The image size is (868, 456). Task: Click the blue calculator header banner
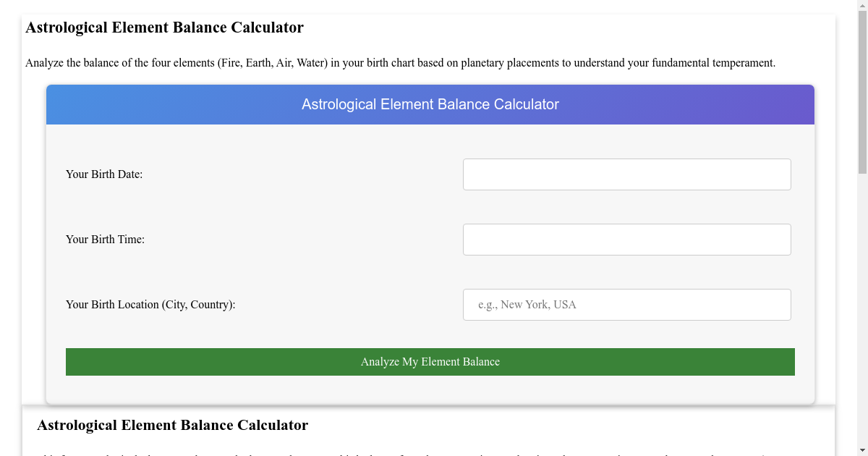[x=430, y=104]
